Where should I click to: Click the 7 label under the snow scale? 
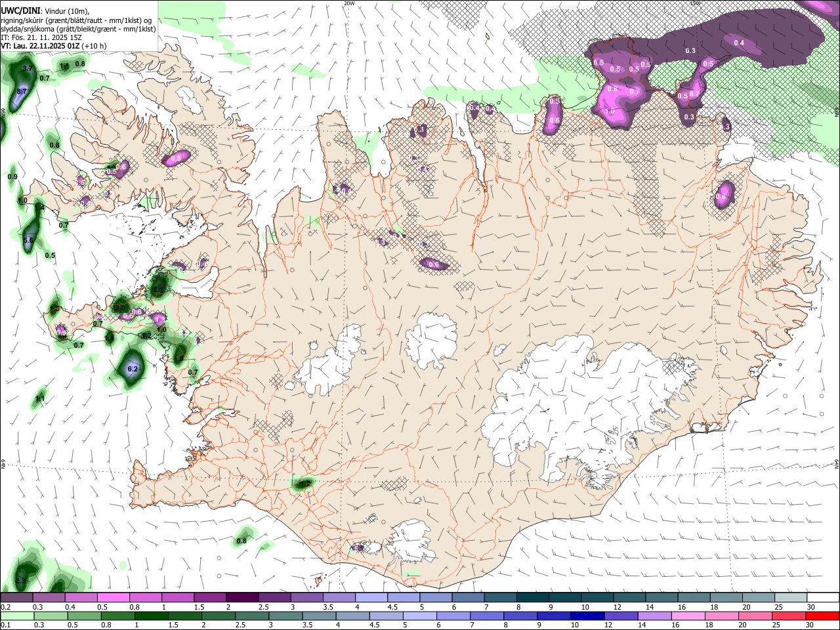[x=485, y=607]
